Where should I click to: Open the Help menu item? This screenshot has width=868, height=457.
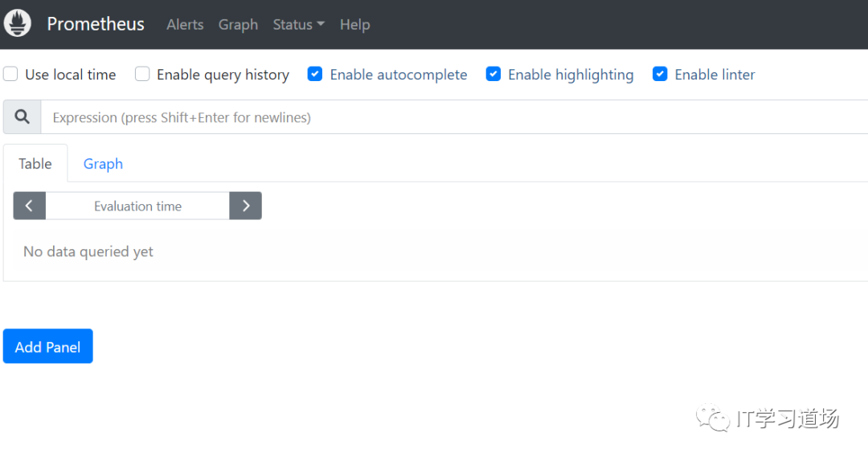point(354,25)
